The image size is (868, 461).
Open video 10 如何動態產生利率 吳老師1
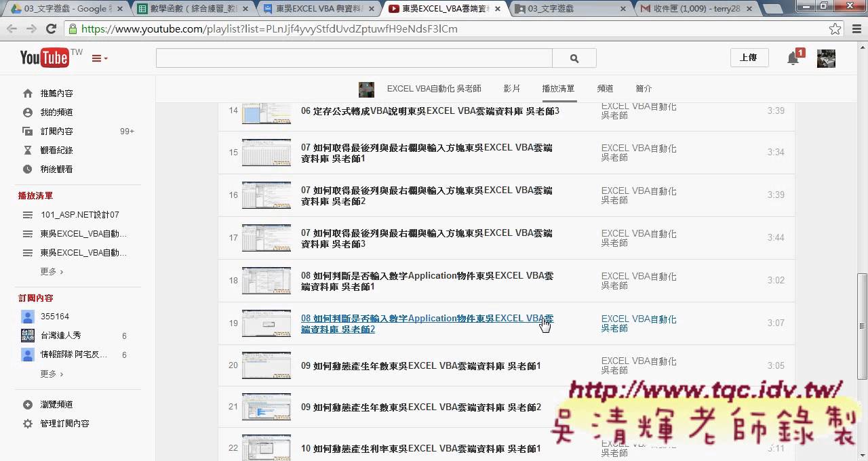tap(421, 449)
